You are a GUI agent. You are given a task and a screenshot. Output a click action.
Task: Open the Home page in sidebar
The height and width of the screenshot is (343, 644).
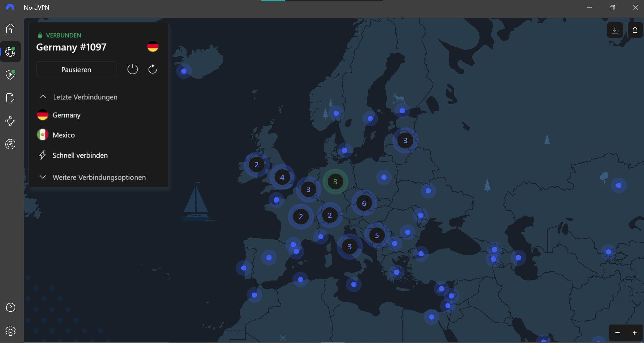click(x=10, y=28)
